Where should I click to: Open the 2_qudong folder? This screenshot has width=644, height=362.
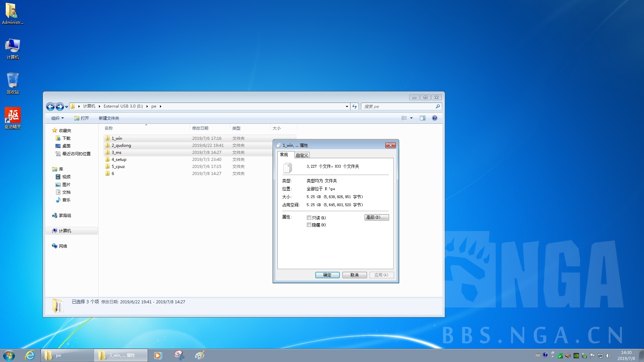click(x=121, y=145)
